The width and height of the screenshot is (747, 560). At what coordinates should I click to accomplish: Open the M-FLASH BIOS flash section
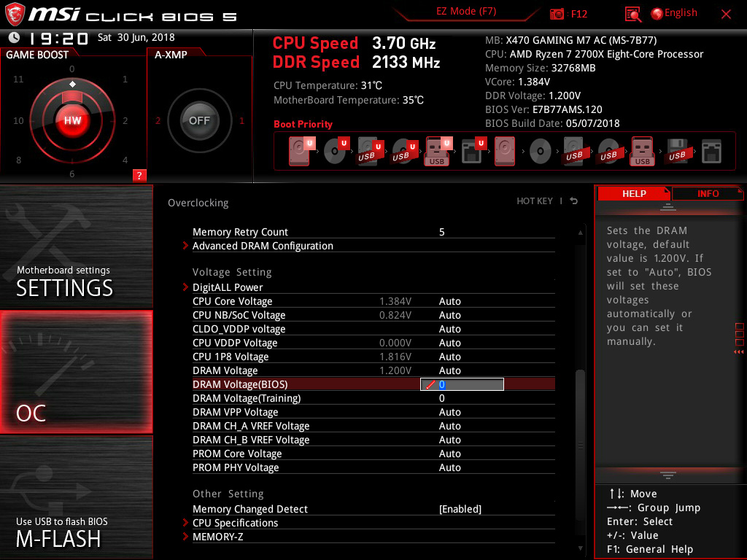coord(76,497)
